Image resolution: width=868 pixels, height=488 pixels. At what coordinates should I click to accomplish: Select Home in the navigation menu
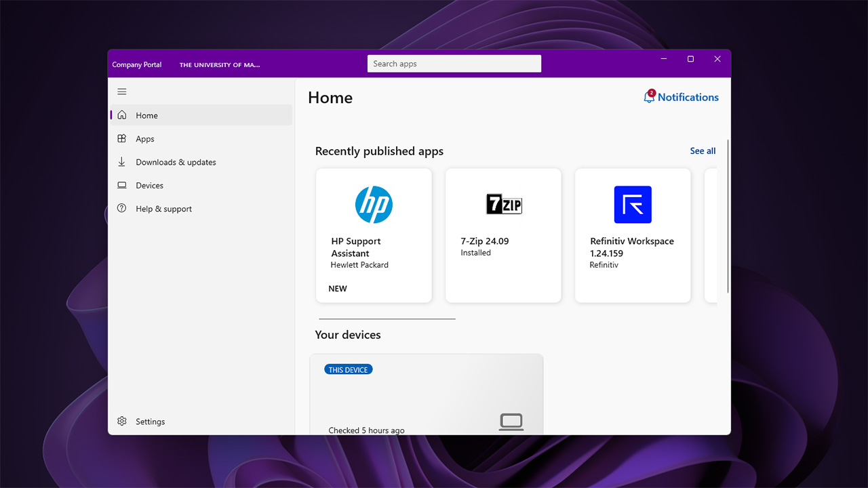146,115
